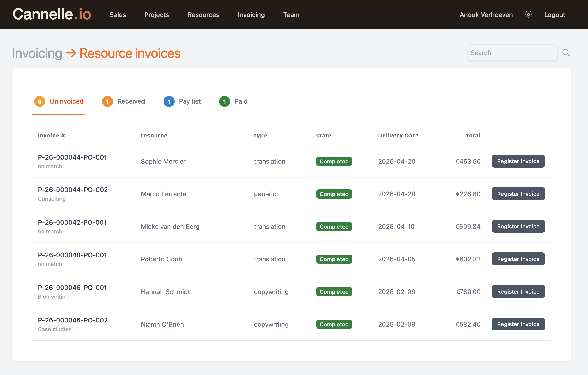The height and width of the screenshot is (375, 588).
Task: Open invoice P-26-000046-PO-001
Action: coord(72,287)
